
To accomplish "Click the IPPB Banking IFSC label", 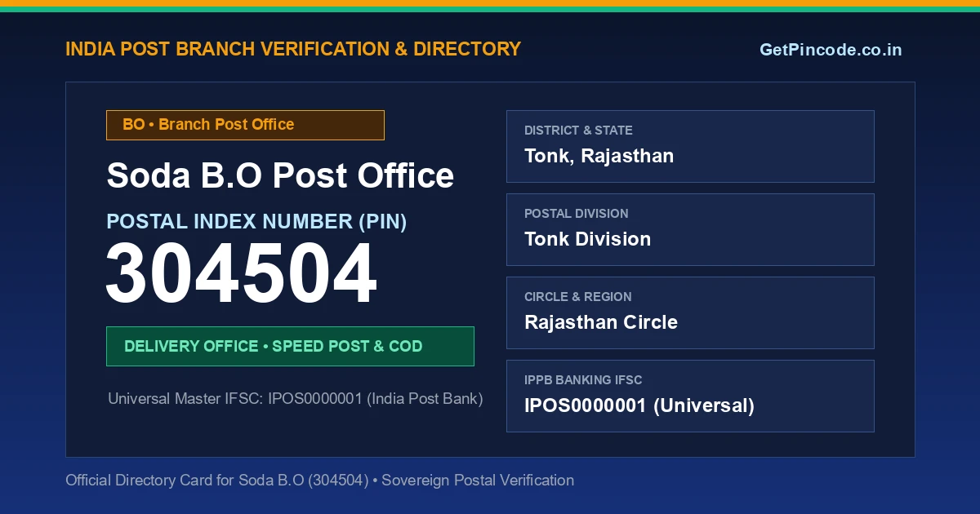I will 583,380.
